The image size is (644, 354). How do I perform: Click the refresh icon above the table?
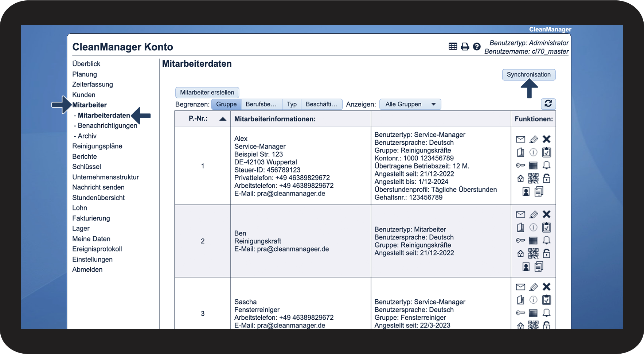coord(548,104)
